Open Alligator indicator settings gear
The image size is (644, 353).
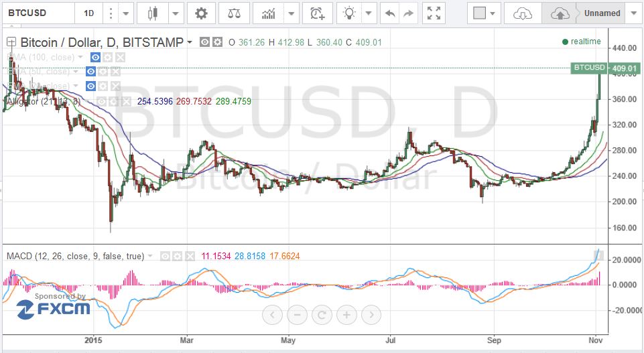point(114,101)
